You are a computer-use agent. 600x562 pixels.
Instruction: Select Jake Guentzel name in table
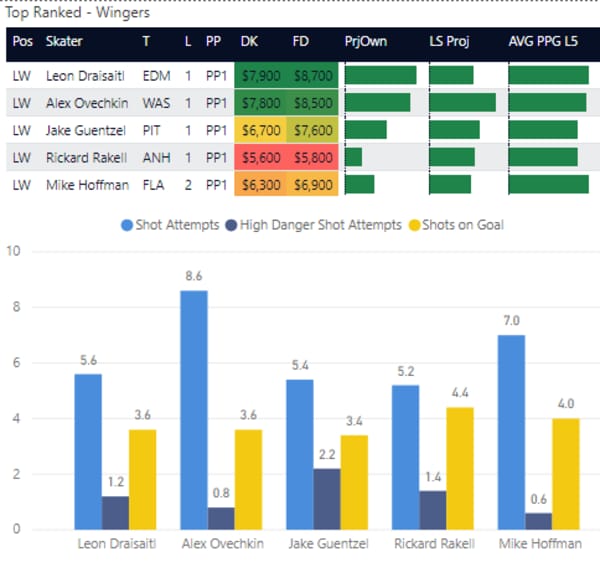86,130
